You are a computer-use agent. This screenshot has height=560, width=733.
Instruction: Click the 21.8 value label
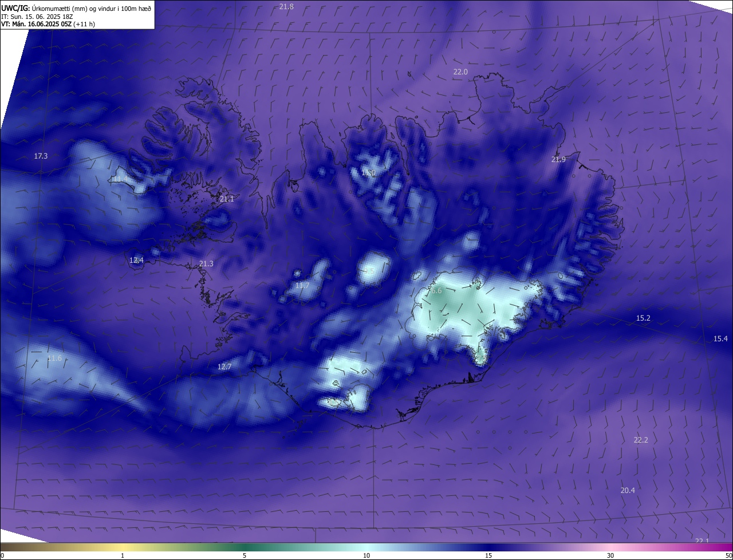click(287, 6)
